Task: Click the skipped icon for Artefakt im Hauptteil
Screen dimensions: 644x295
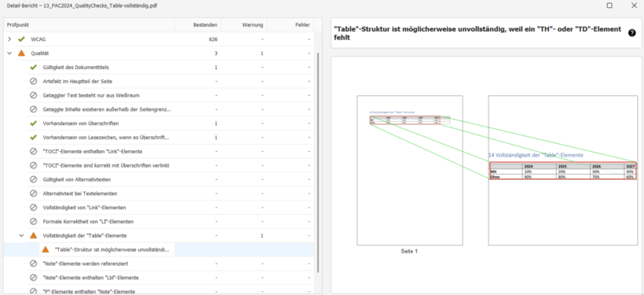Action: pos(34,81)
